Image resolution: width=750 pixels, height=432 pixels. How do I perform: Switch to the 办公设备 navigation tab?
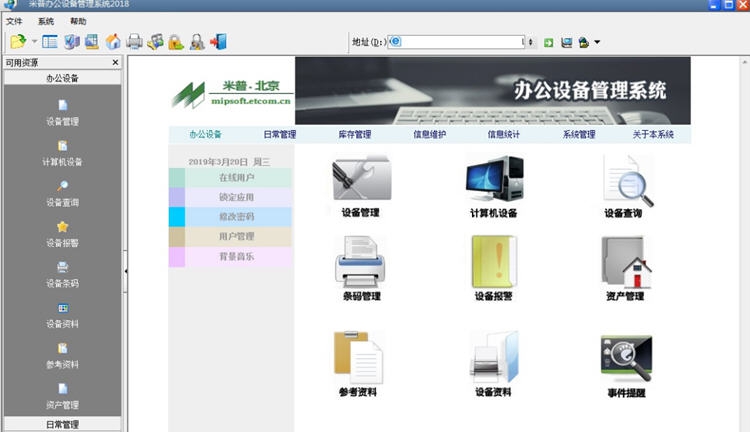[x=205, y=134]
